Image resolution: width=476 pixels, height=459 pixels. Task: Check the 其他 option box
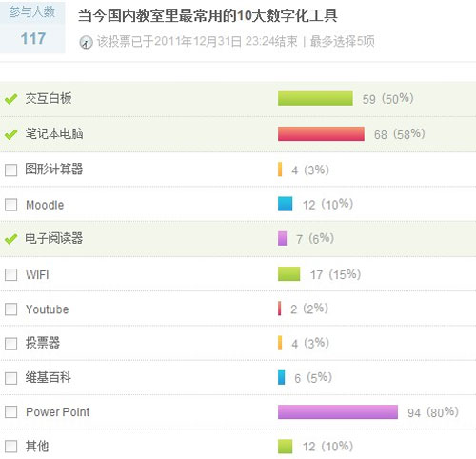click(10, 447)
